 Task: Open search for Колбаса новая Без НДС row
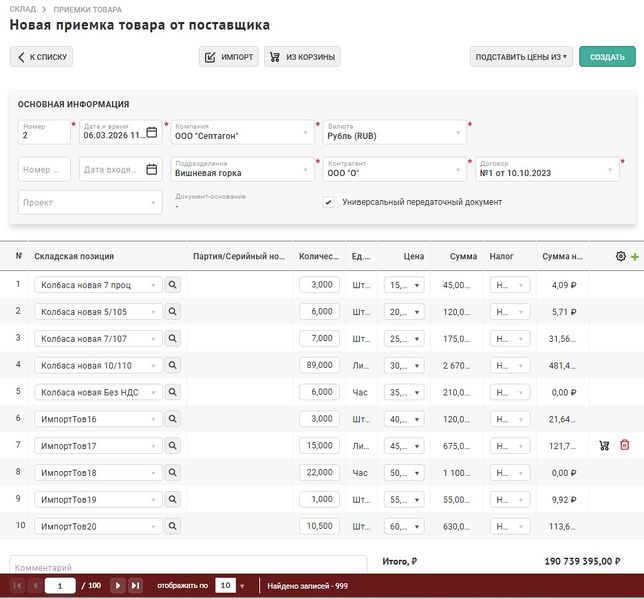coord(172,392)
